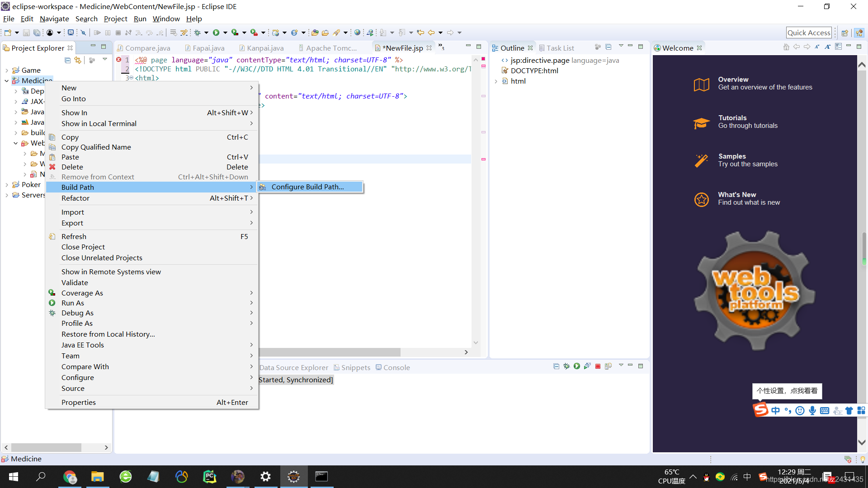Stop the server with red square icon
The width and height of the screenshot is (868, 488).
pyautogui.click(x=598, y=366)
